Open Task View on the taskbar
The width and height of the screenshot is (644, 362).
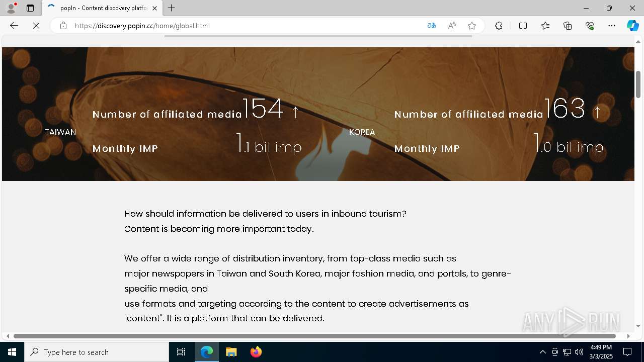point(181,352)
